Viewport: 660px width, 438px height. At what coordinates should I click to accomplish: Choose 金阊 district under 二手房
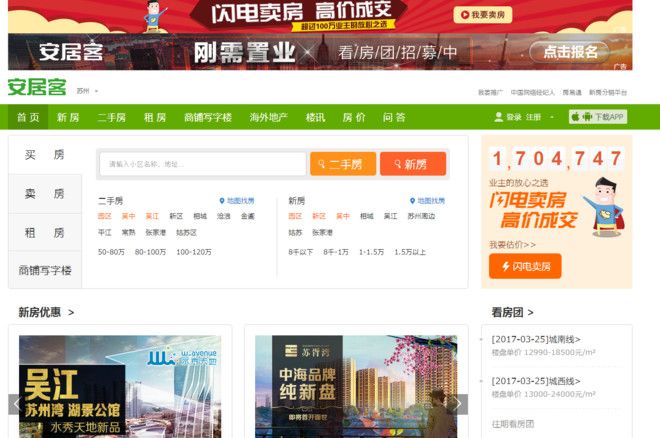tap(248, 216)
